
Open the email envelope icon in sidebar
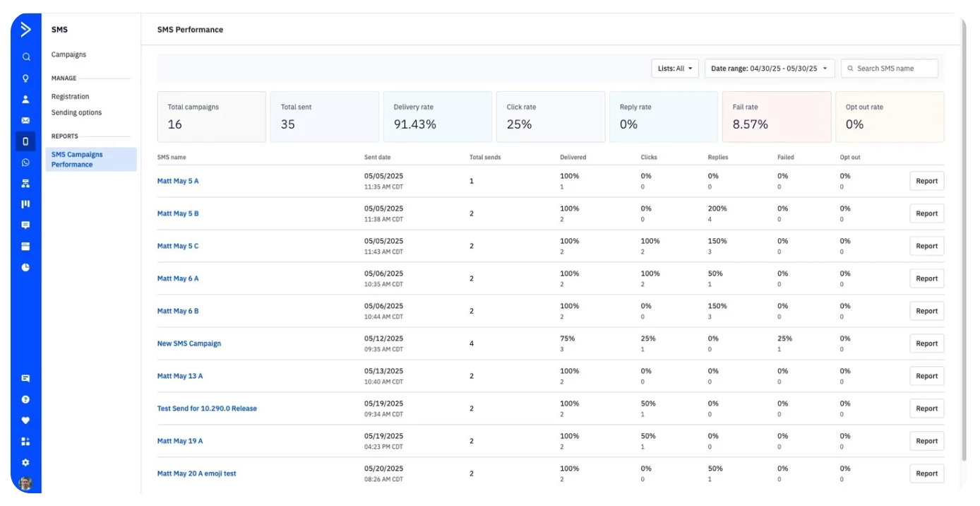click(x=26, y=121)
